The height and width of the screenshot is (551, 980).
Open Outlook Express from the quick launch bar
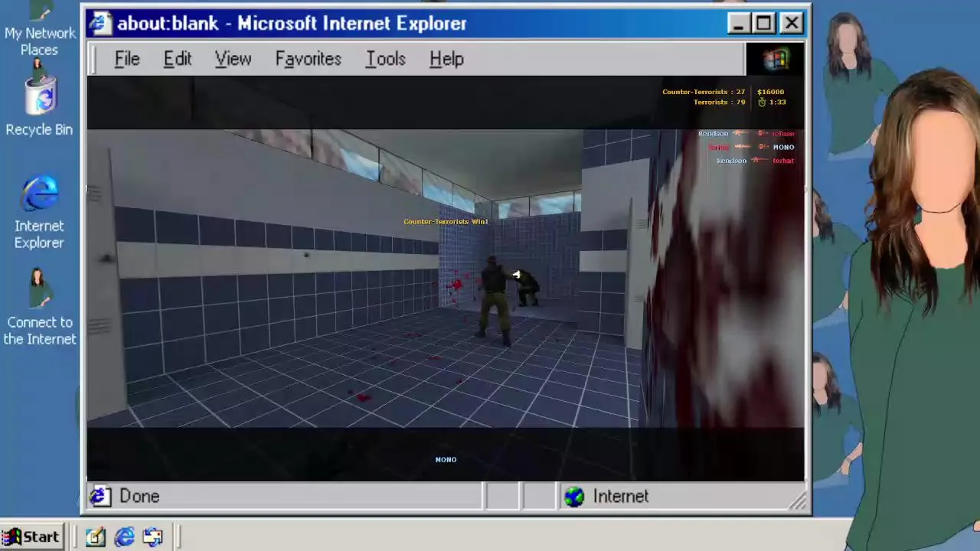click(x=152, y=537)
